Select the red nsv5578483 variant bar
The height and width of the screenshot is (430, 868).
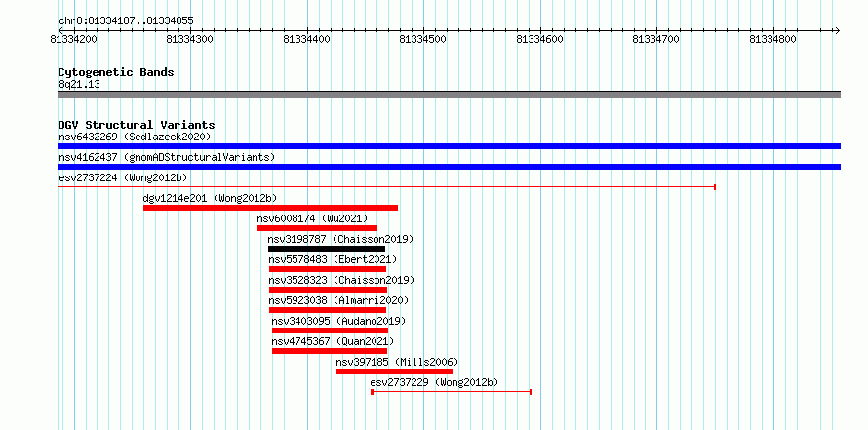click(328, 269)
